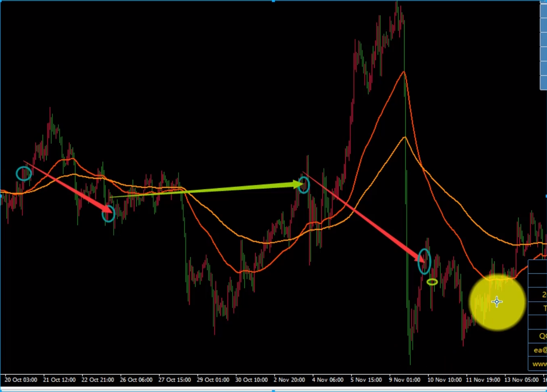Click teal circle at green arrow tip

click(304, 185)
